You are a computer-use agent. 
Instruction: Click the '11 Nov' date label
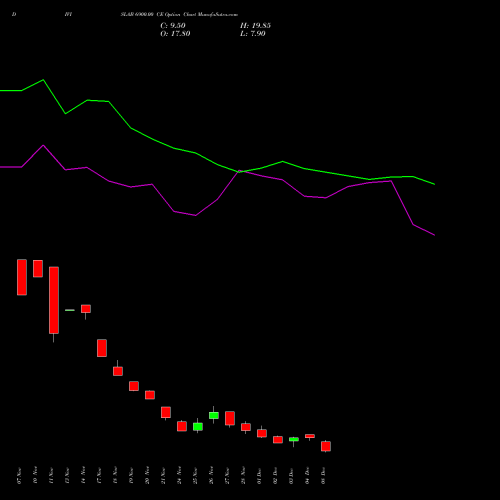(51, 476)
